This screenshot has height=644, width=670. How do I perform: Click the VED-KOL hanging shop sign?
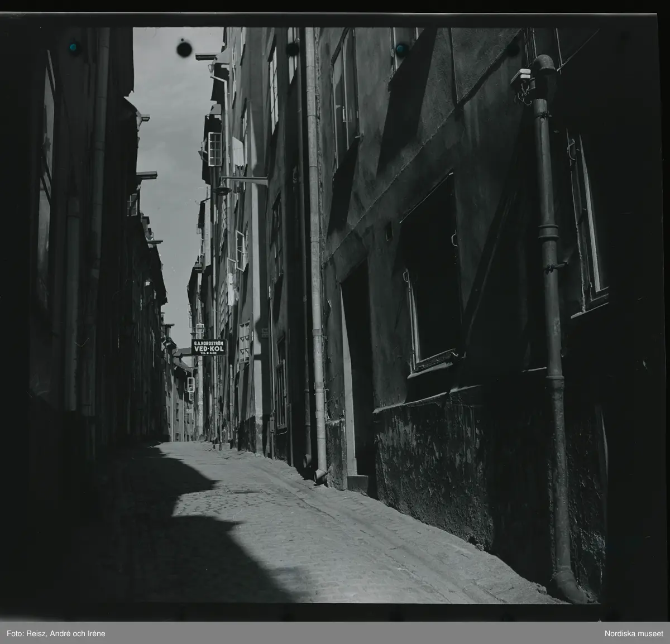[x=208, y=347]
